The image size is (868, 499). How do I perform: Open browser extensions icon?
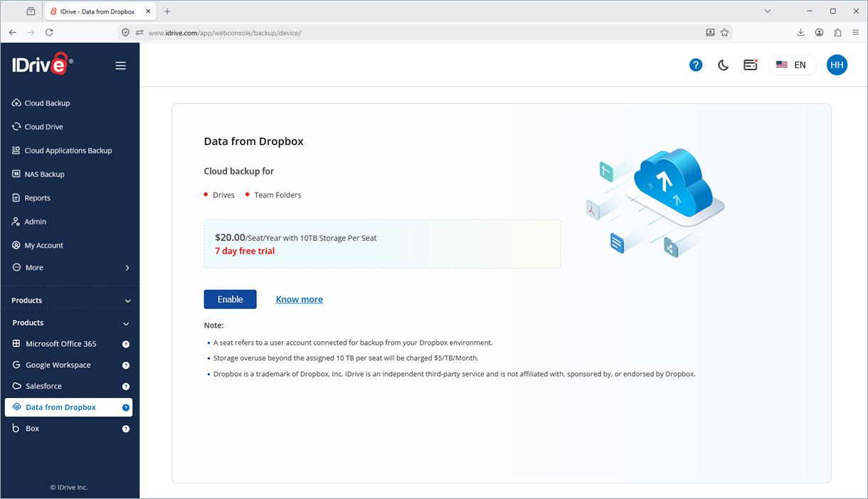(837, 32)
